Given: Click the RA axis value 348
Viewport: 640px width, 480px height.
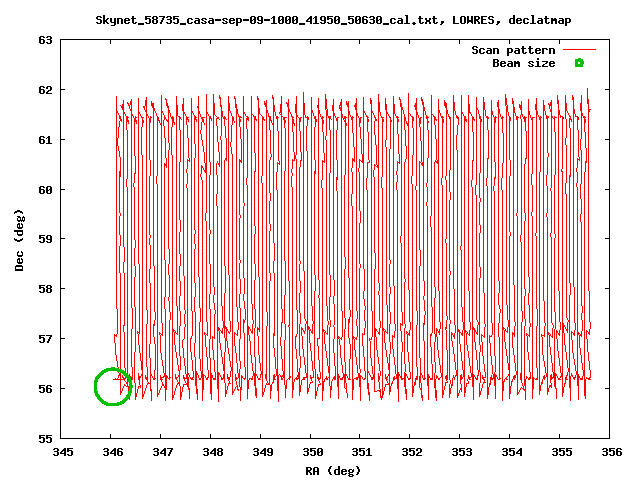Looking at the screenshot, I should [x=213, y=452].
